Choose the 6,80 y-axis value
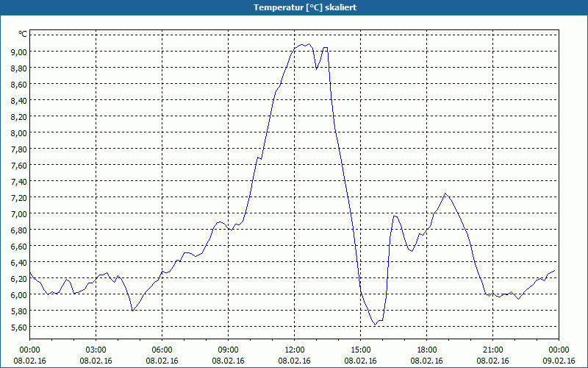Viewport: 588px width, 368px height. point(19,230)
